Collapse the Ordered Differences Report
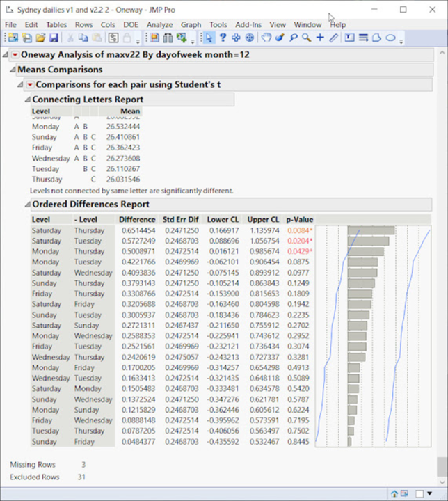 (x=28, y=205)
